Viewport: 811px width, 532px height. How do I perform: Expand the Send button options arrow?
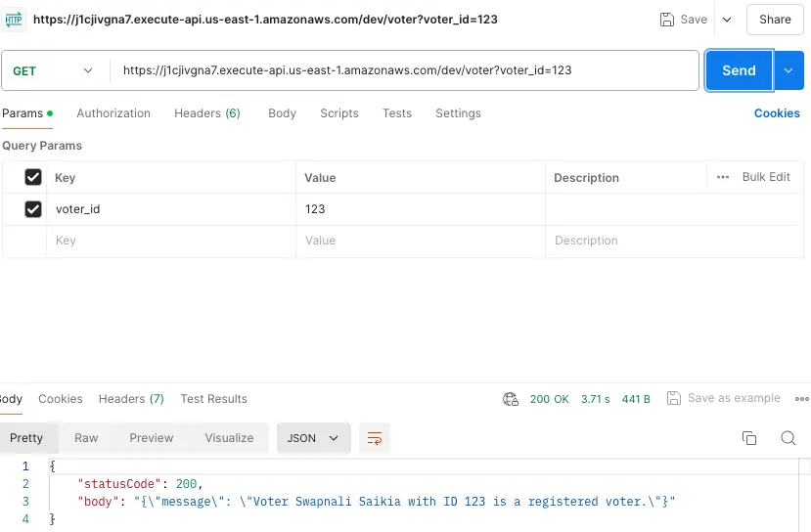(x=788, y=70)
